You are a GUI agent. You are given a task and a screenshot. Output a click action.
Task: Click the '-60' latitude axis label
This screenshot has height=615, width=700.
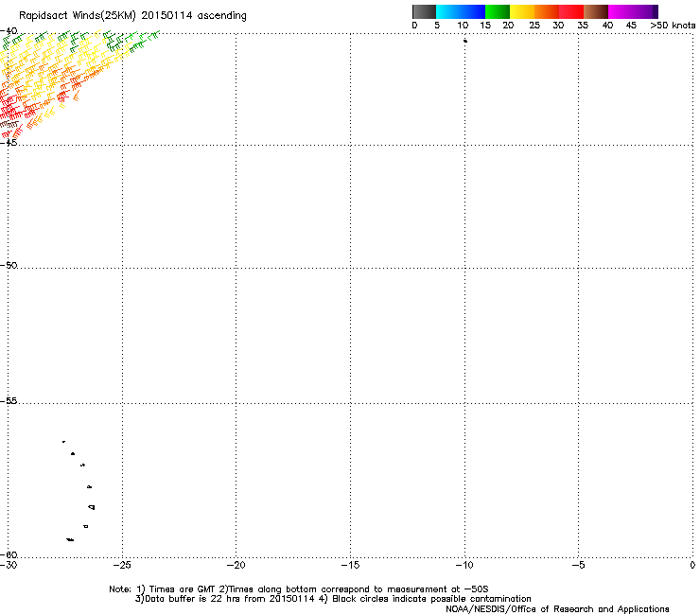[x=9, y=554]
